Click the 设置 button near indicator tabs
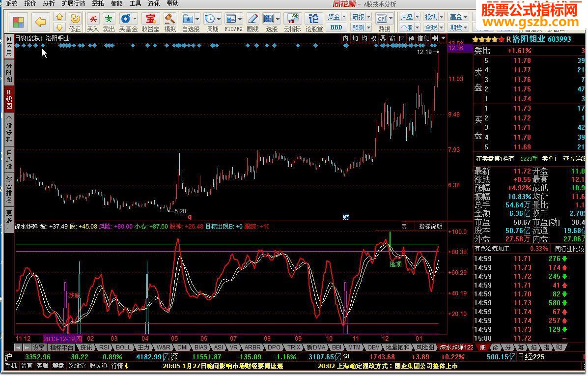 pyautogui.click(x=38, y=347)
